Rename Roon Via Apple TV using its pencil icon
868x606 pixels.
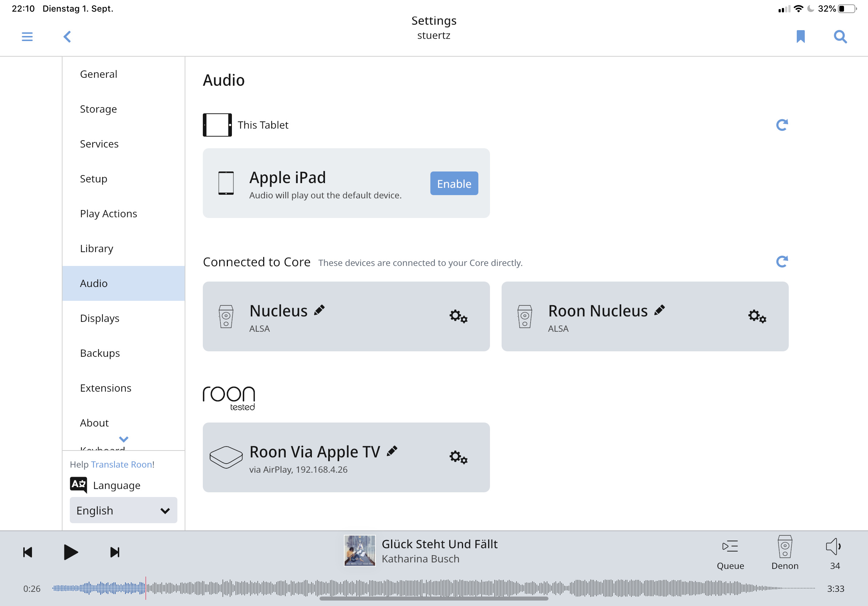click(392, 451)
